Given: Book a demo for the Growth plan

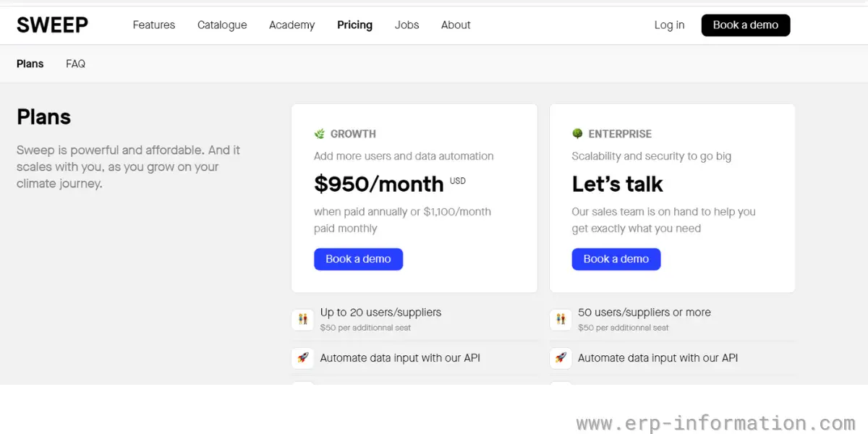Looking at the screenshot, I should pyautogui.click(x=358, y=259).
